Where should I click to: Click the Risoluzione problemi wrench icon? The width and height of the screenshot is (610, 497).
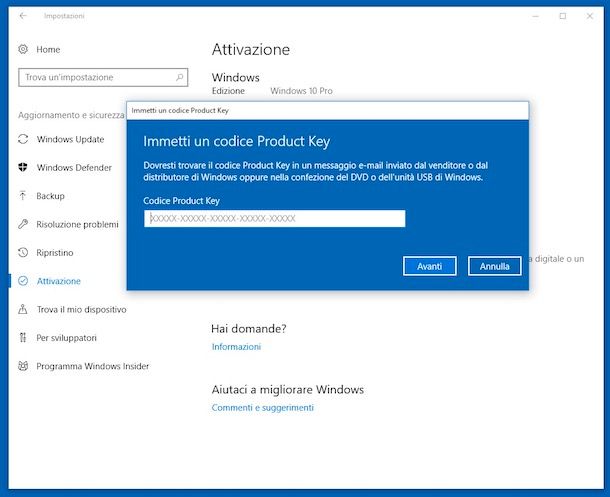pyautogui.click(x=23, y=224)
